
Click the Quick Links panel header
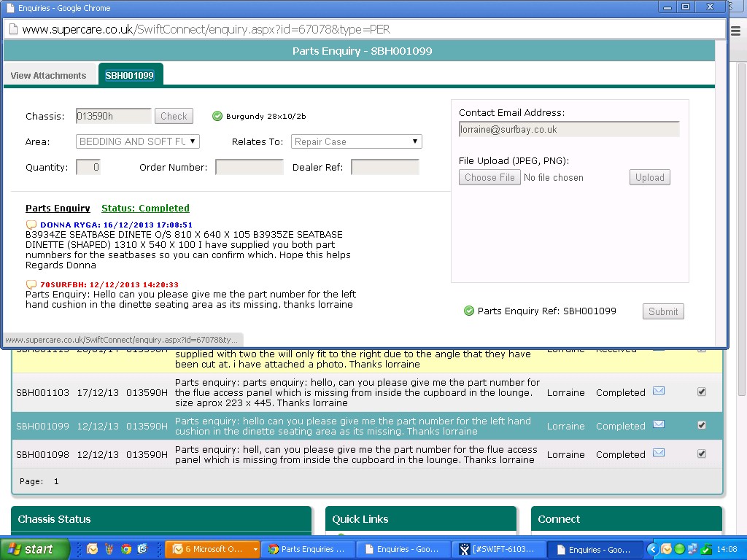tap(421, 519)
